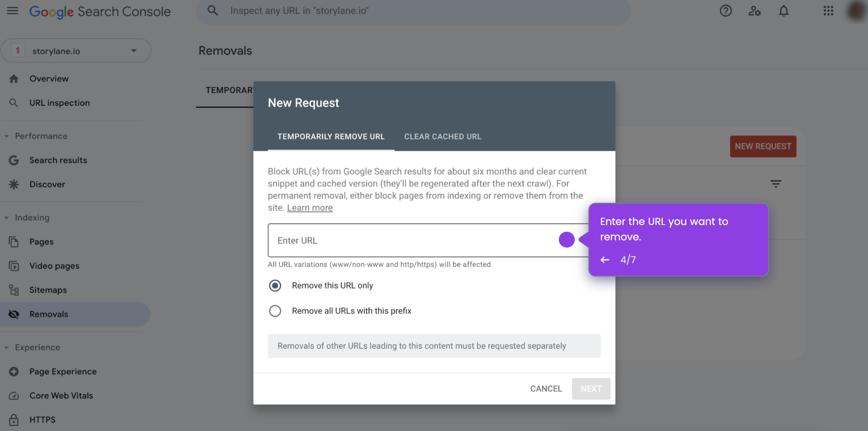Open the Sitemaps section
The image size is (868, 431).
pyautogui.click(x=47, y=290)
